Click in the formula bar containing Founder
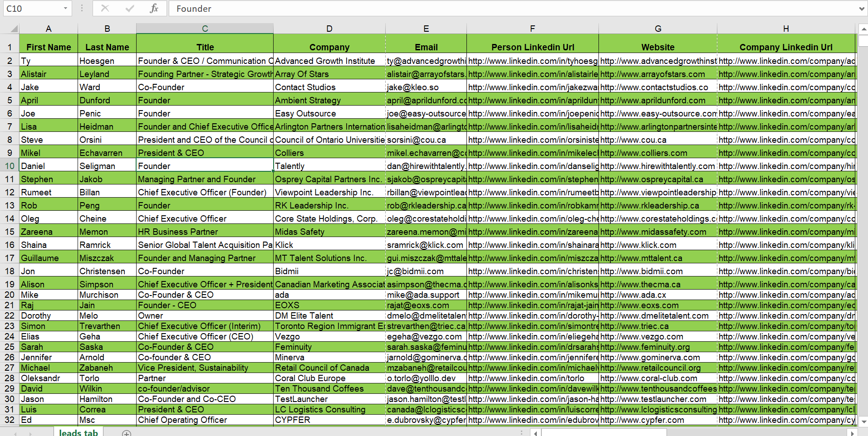This screenshot has width=868, height=436. click(x=513, y=8)
